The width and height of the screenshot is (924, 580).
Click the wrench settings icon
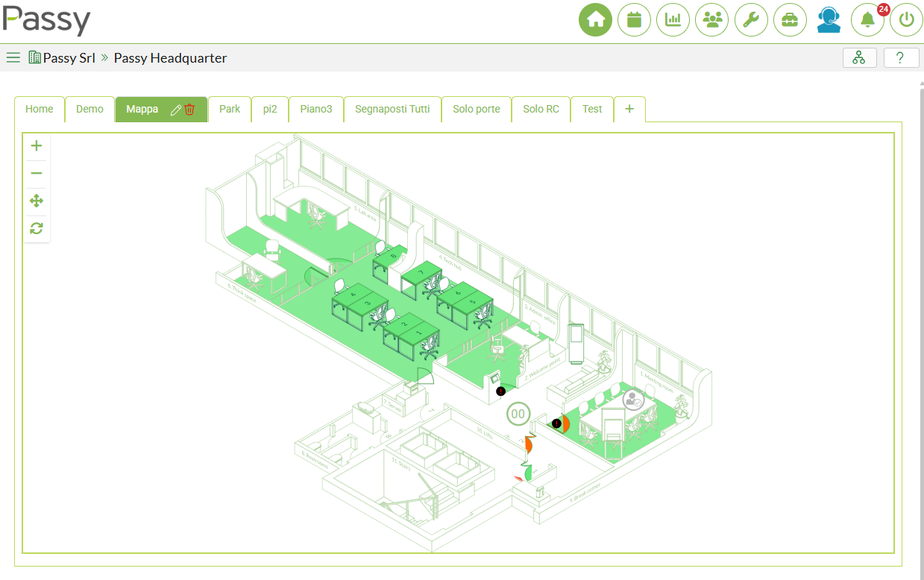coord(751,20)
